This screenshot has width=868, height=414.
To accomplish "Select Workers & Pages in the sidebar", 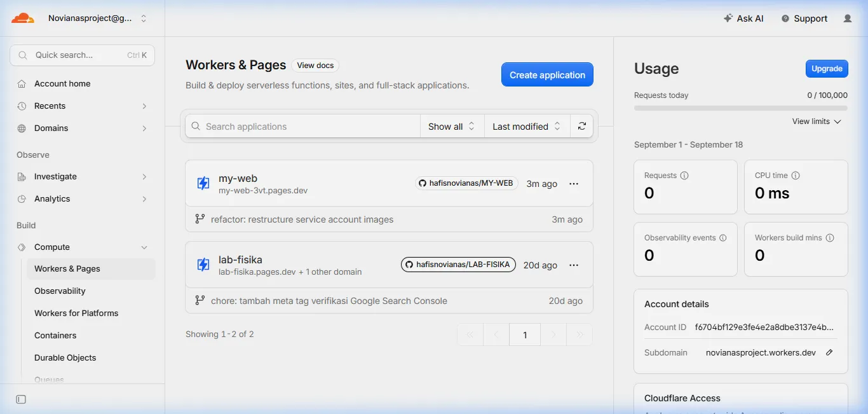I will (91, 268).
